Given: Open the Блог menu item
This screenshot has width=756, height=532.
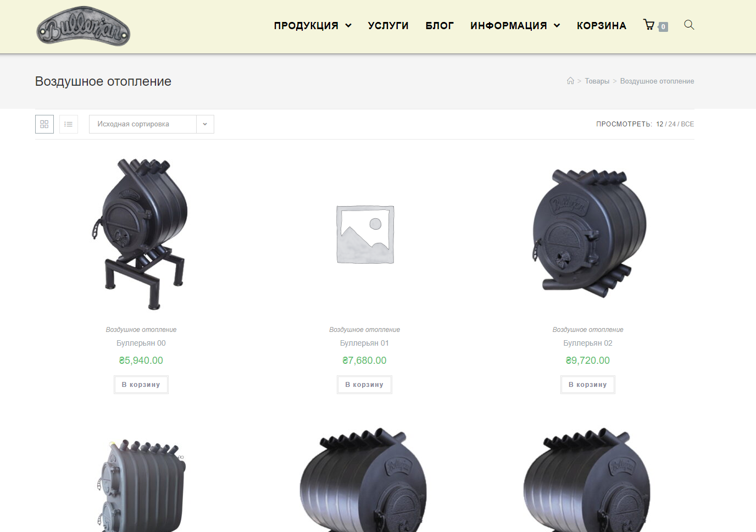Looking at the screenshot, I should 440,25.
